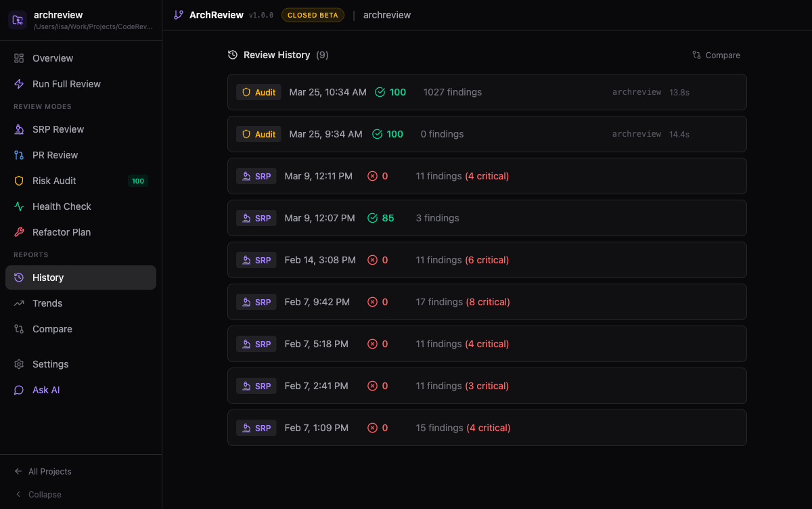Click the SRP badge on the Feb 14 entry

[x=256, y=260]
